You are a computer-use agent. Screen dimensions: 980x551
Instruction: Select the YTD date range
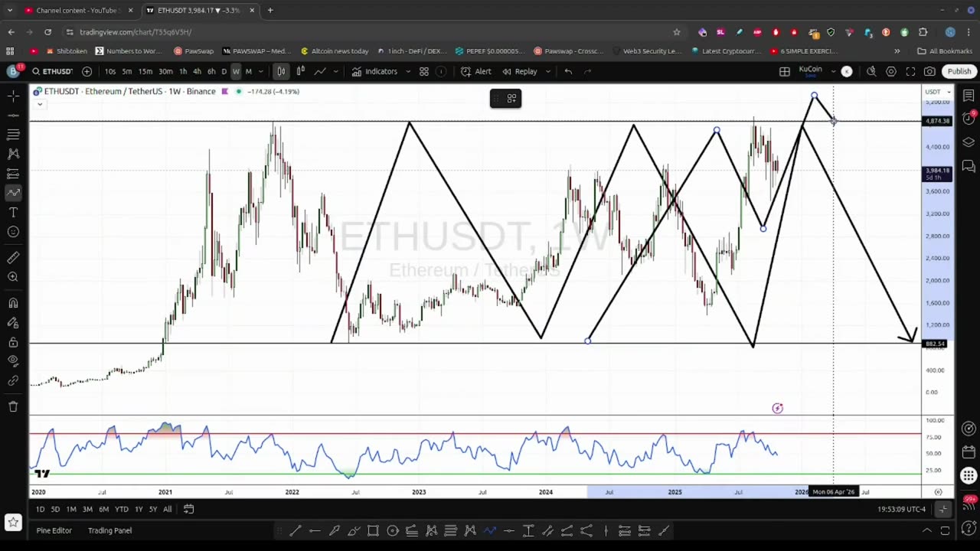121,509
